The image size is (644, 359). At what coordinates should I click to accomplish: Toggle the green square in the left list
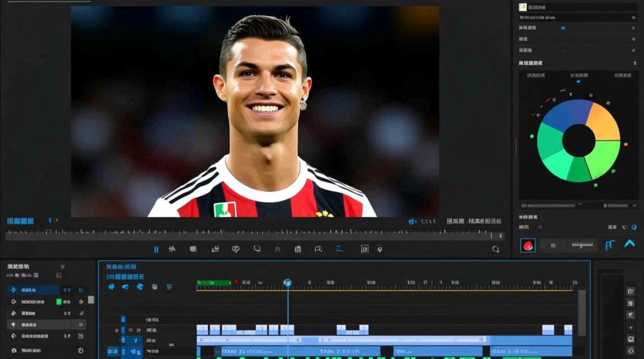[58, 302]
